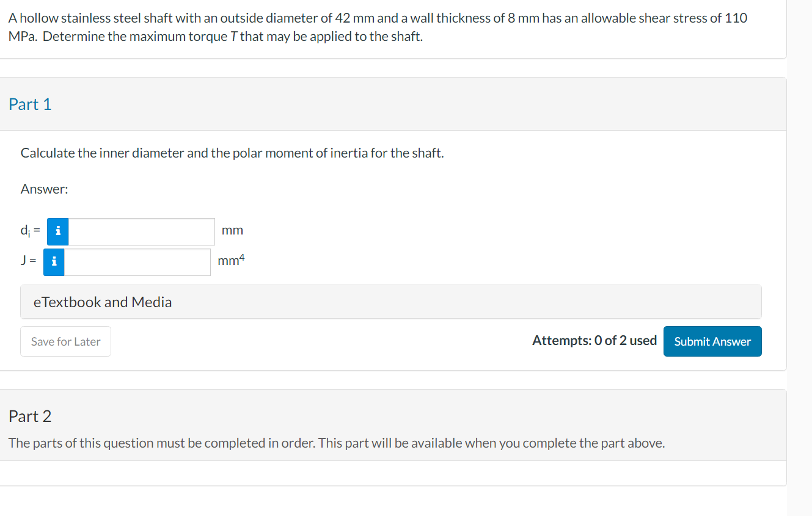Click the info icon beside J field

[54, 262]
